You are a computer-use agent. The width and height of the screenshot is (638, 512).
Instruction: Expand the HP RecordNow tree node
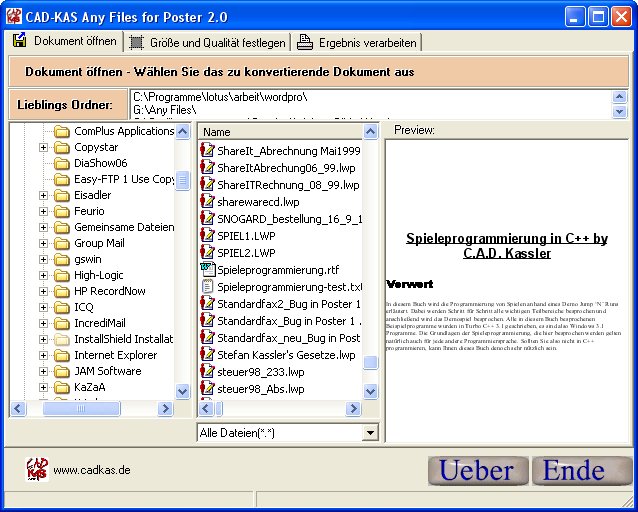click(x=44, y=292)
